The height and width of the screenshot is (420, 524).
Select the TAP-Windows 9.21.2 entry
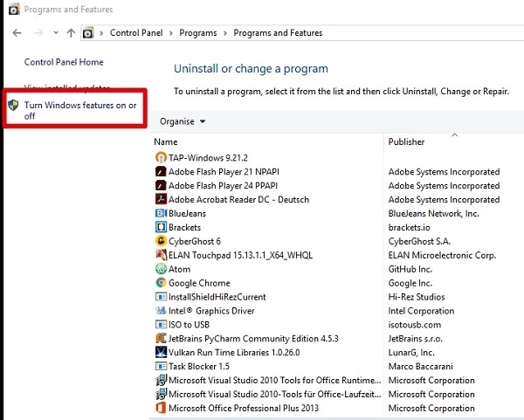point(208,158)
